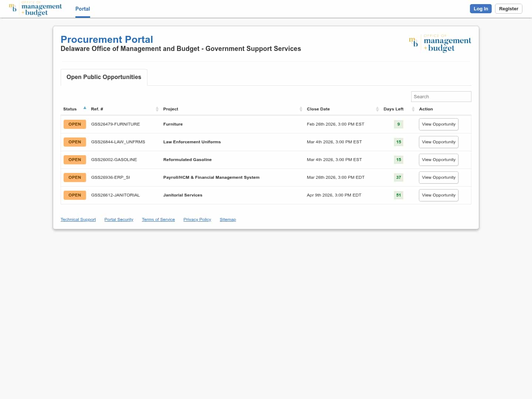This screenshot has height=399, width=532.
Task: Click the management + budget logo in navbar
Action: pyautogui.click(x=35, y=9)
